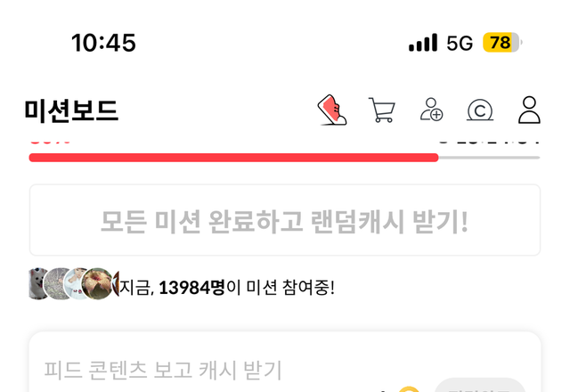This screenshot has height=392, width=570.
Task: Tap 모든 미션 완료하고 랜덤캐시 받기 button
Action: coord(285,220)
